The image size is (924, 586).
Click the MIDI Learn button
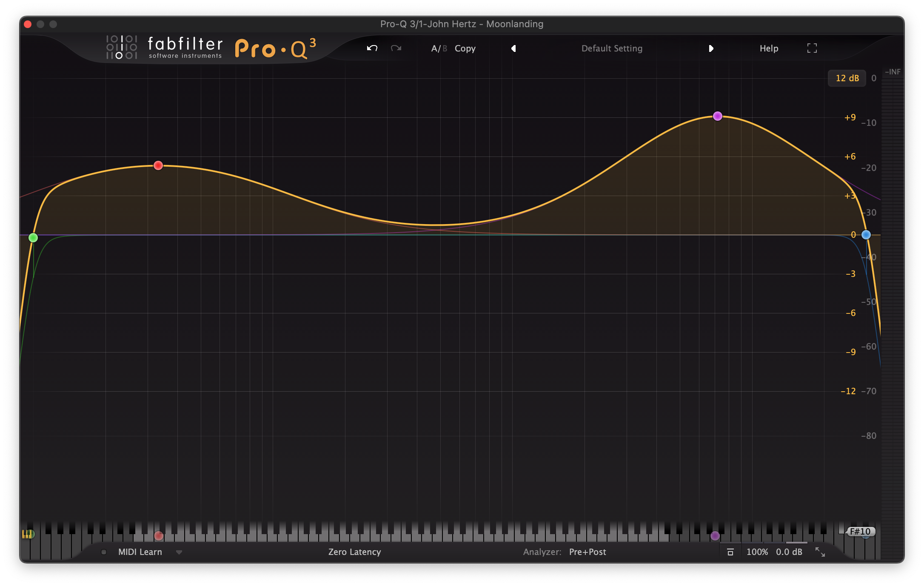pyautogui.click(x=140, y=552)
